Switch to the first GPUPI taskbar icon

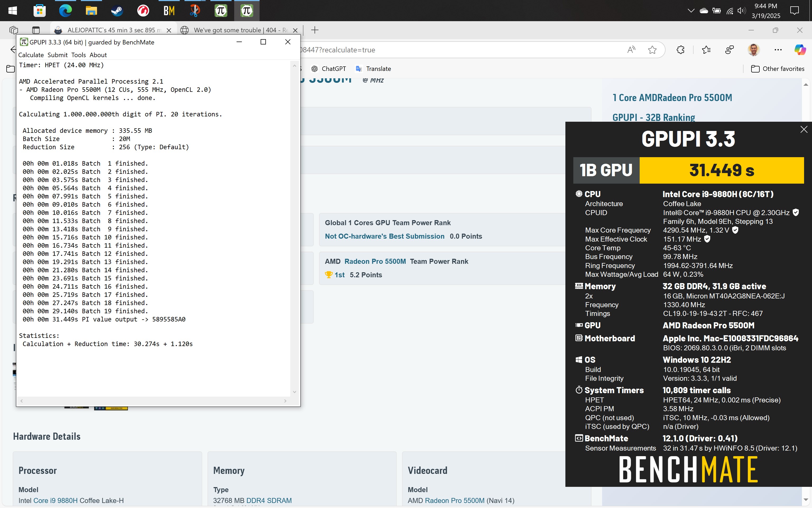[x=221, y=11]
